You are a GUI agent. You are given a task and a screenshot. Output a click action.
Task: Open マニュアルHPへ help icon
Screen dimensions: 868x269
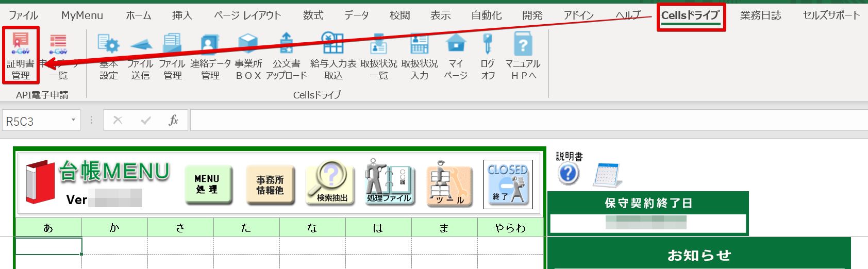tap(523, 56)
